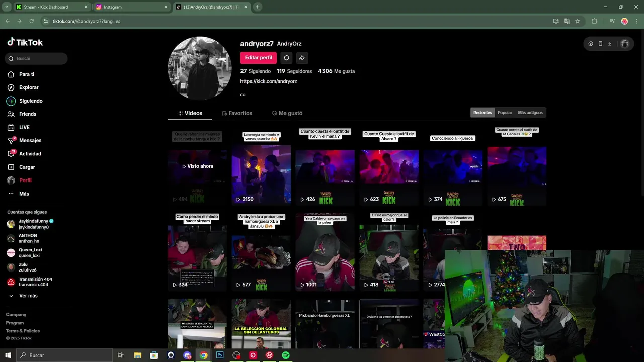Switch to Favoritos tab
644x362 pixels.
(x=237, y=113)
